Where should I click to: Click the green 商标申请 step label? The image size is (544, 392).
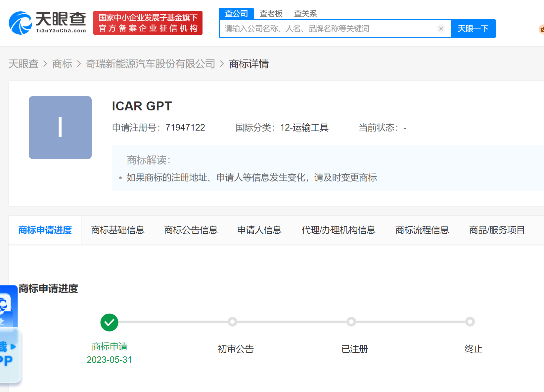[x=110, y=346]
